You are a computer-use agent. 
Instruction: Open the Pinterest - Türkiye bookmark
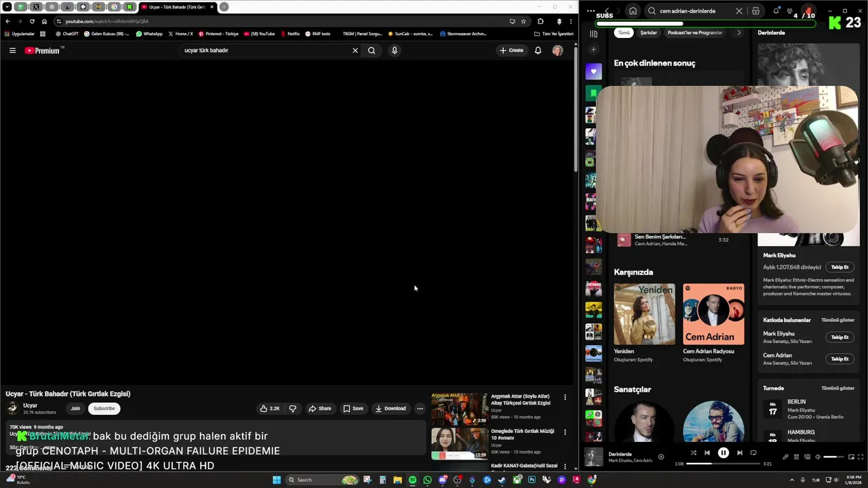pyautogui.click(x=218, y=33)
